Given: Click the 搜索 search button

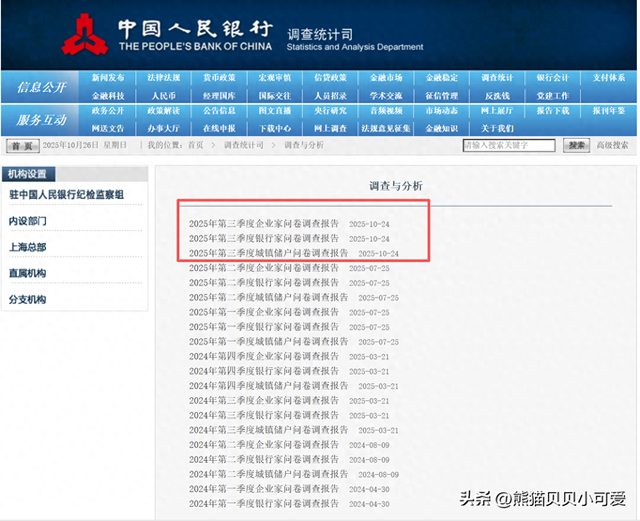Looking at the screenshot, I should point(576,145).
